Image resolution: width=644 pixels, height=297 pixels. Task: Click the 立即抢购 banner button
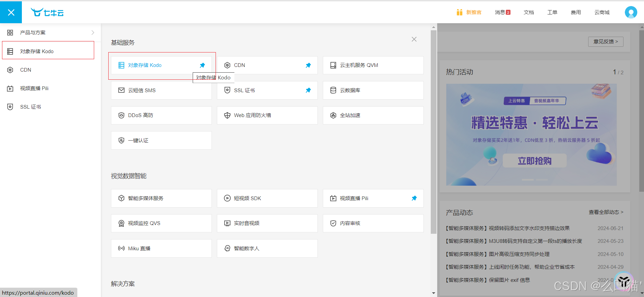coord(534,161)
